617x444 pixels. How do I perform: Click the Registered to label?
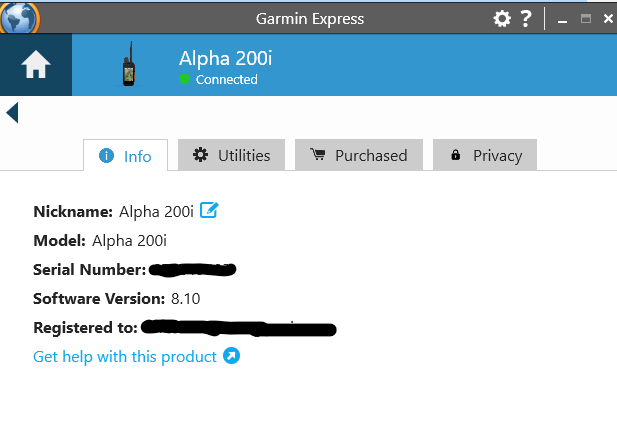(x=85, y=327)
